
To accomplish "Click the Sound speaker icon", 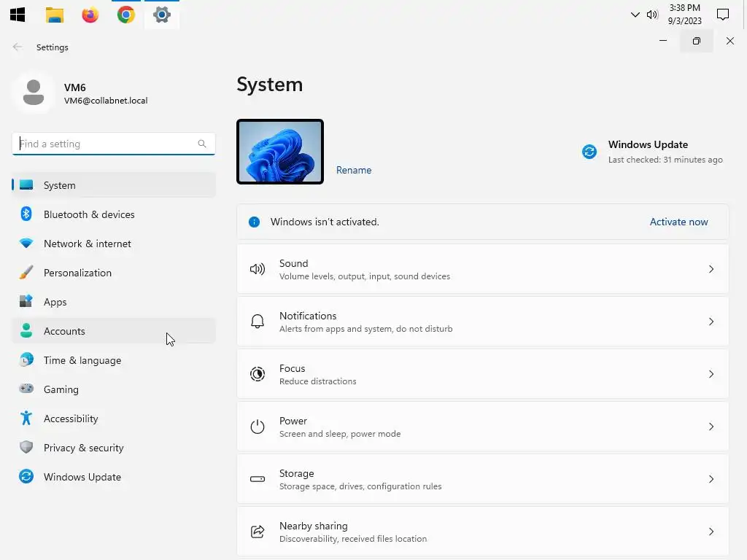I will point(258,269).
